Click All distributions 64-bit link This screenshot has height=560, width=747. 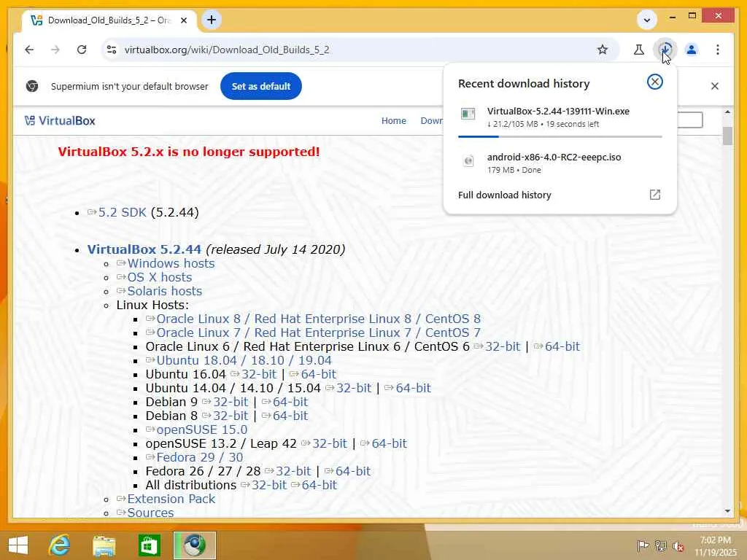320,484
